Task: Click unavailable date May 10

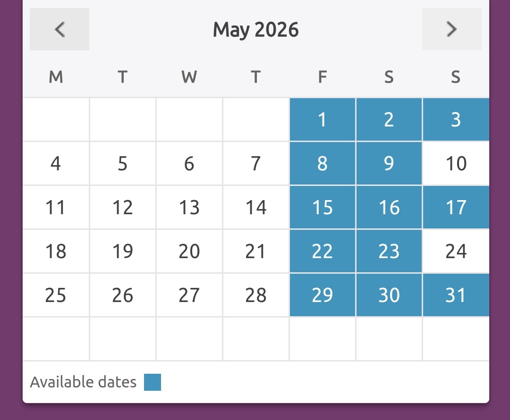Action: click(456, 164)
